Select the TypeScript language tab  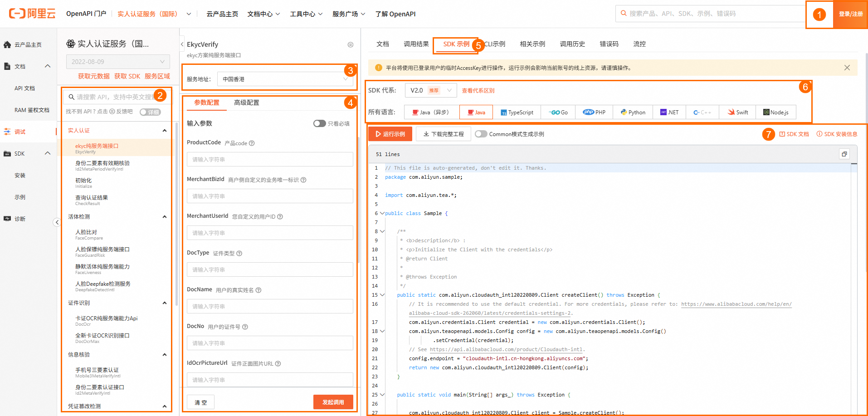click(x=517, y=112)
